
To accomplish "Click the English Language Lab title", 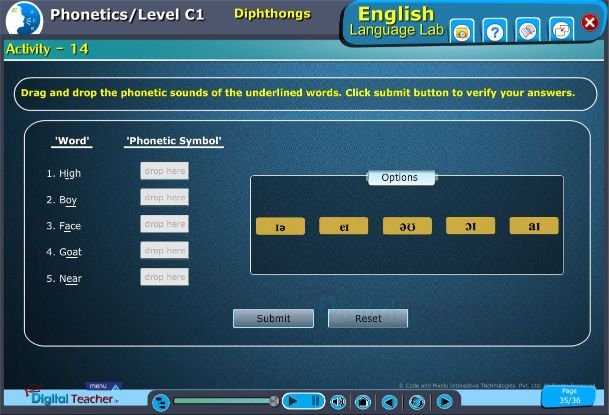I will tap(396, 21).
